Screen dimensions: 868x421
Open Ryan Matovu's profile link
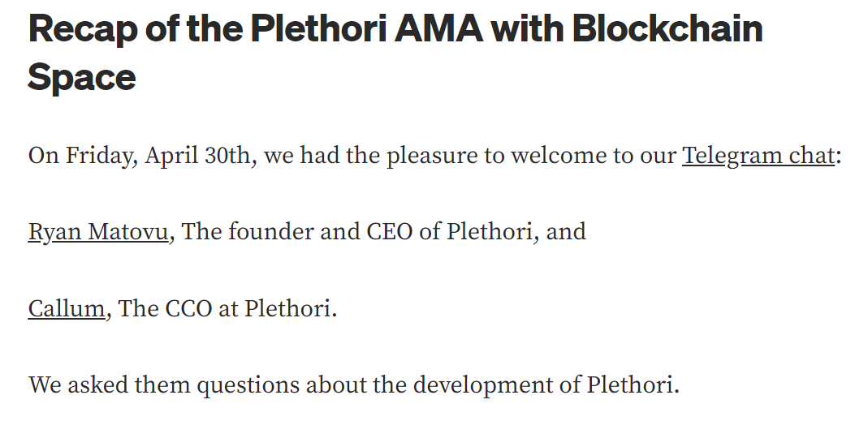[x=98, y=231]
